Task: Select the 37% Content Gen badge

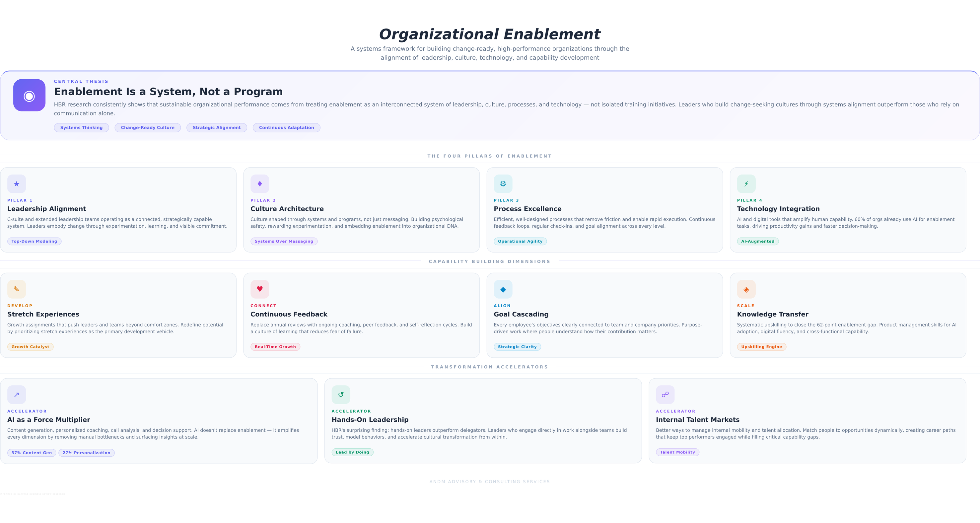Action: 31,453
